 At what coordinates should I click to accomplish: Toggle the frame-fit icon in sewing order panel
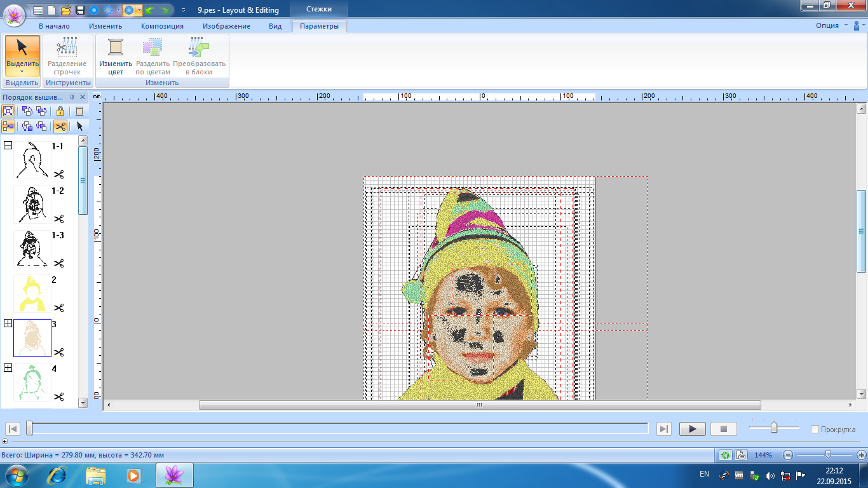click(8, 111)
